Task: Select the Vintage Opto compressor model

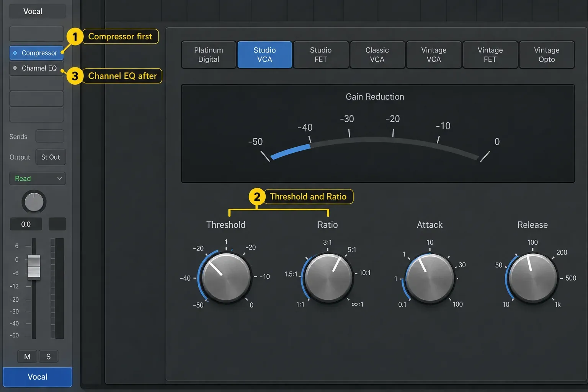Action: (x=547, y=55)
